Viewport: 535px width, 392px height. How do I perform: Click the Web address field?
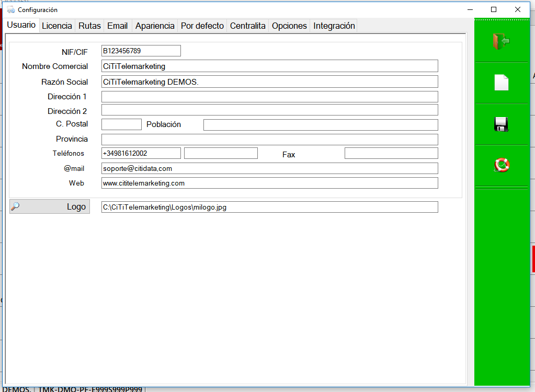coord(269,183)
